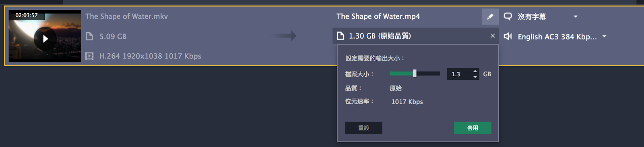Expand the English AC3 384 Kbps audio dropdown

(x=604, y=36)
